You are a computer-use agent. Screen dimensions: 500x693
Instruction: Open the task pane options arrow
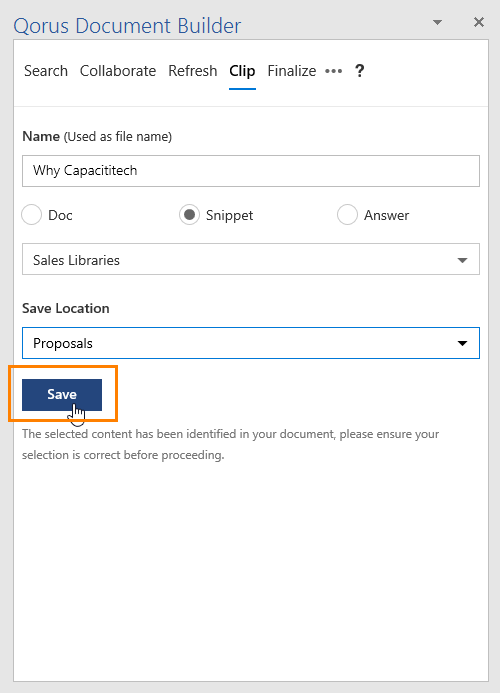click(437, 22)
